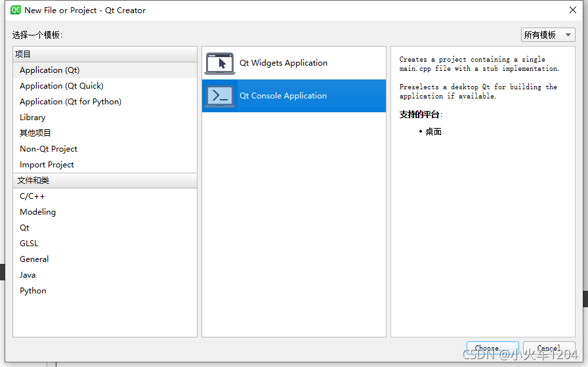Viewport: 588px width, 367px height.
Task: Select the Qt files and classes category
Action: [104, 228]
